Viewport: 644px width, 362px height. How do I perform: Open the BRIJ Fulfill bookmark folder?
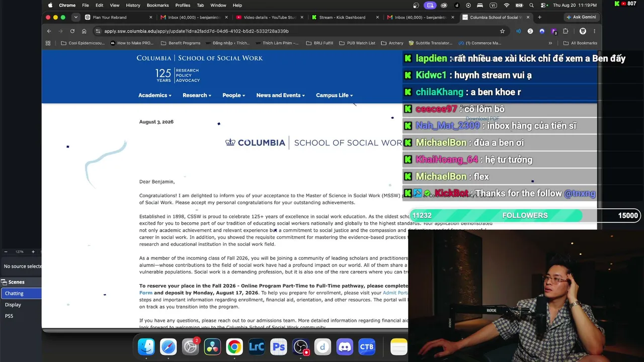click(x=319, y=43)
